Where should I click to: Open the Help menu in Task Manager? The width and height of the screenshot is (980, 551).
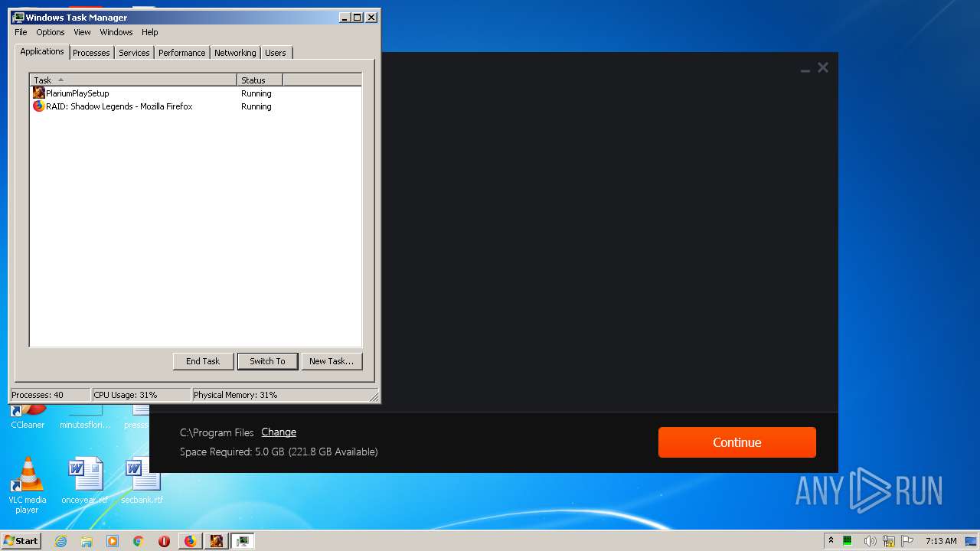click(x=150, y=32)
